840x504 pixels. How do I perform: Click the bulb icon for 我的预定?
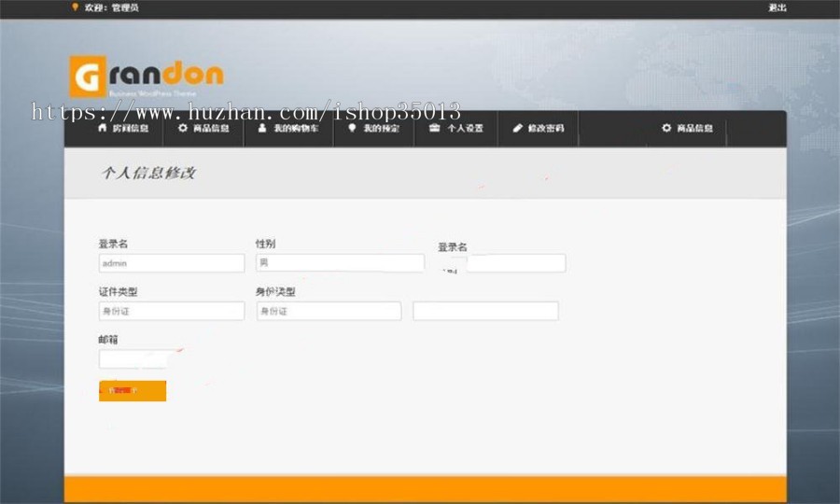tap(352, 128)
